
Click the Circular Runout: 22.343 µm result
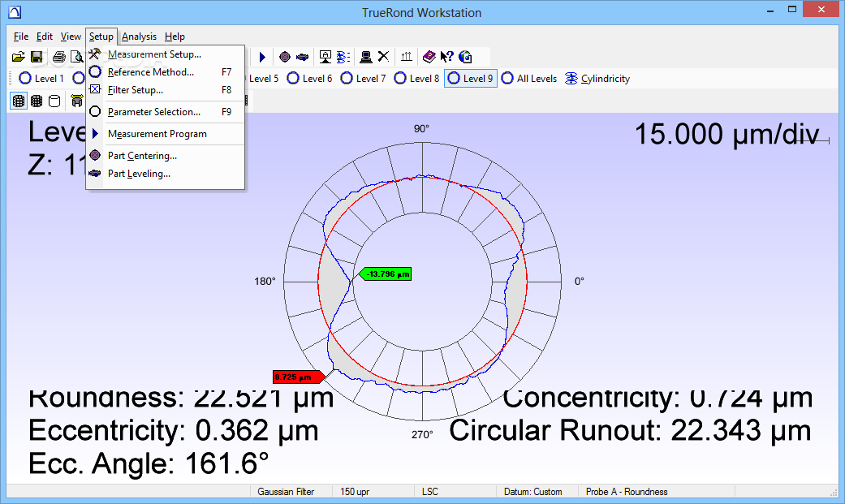(x=631, y=431)
